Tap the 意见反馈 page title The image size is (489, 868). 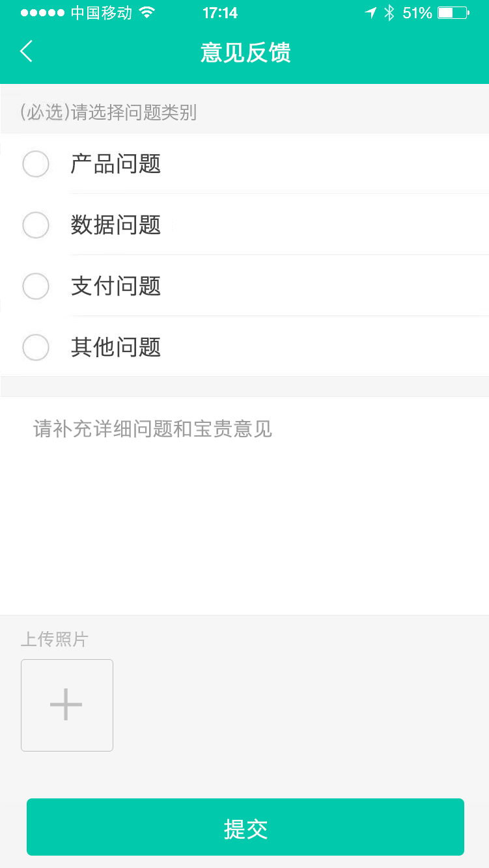[x=245, y=52]
